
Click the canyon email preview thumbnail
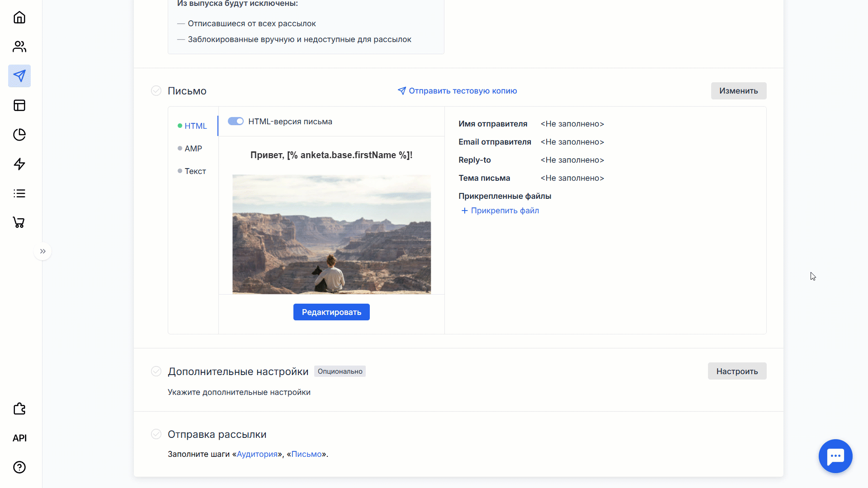331,234
